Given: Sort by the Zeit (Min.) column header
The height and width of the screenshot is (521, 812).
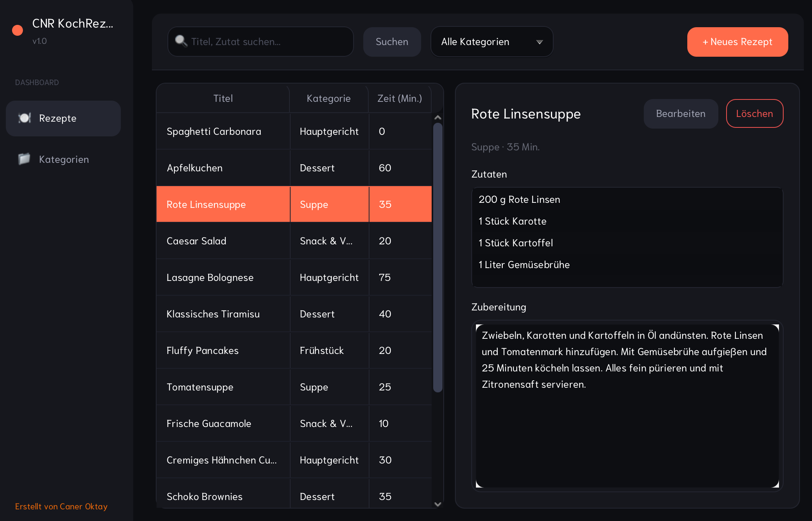Looking at the screenshot, I should [x=400, y=98].
